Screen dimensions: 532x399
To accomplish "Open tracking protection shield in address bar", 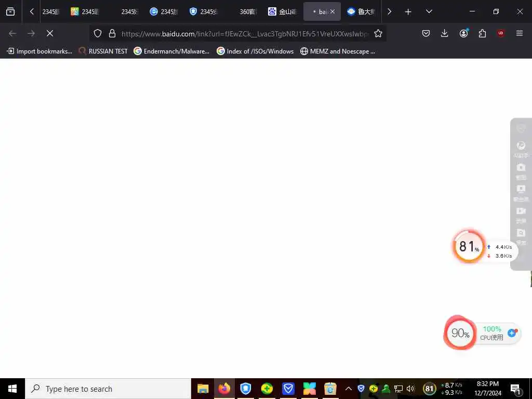I will [x=98, y=33].
